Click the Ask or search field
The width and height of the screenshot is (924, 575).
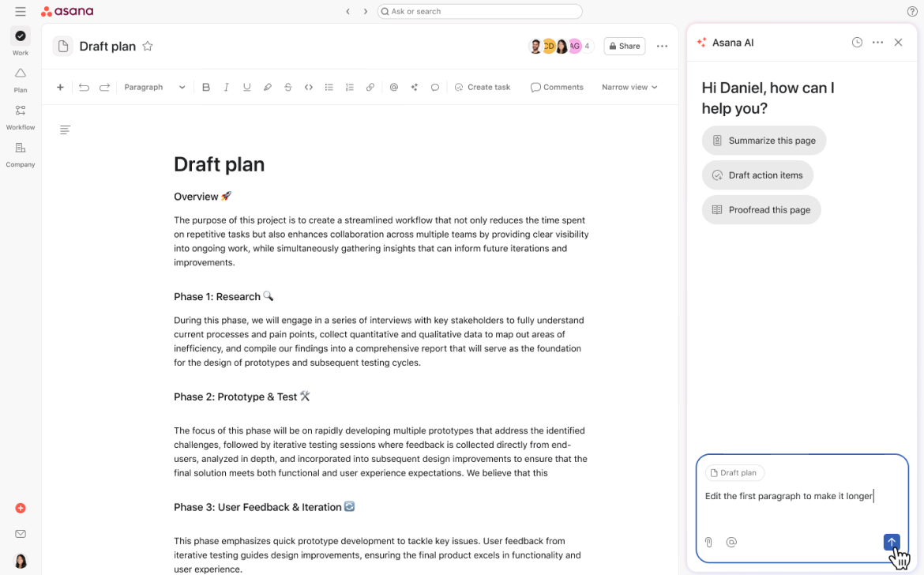click(479, 11)
